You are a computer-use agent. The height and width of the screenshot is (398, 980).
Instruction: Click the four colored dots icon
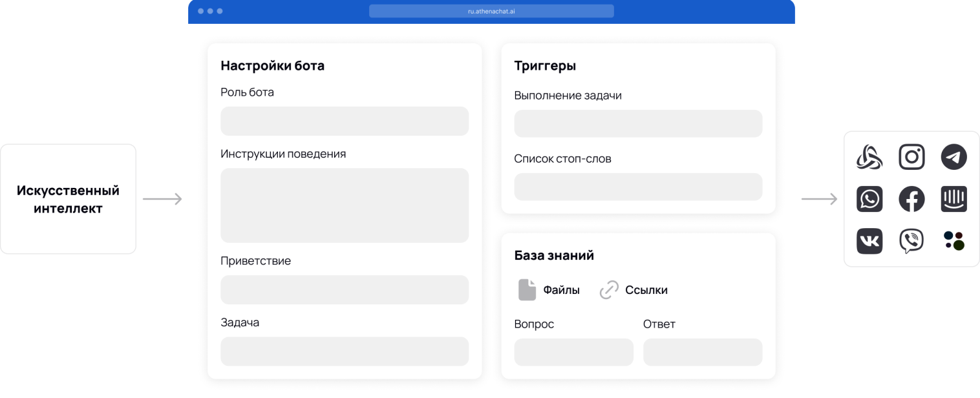click(953, 241)
